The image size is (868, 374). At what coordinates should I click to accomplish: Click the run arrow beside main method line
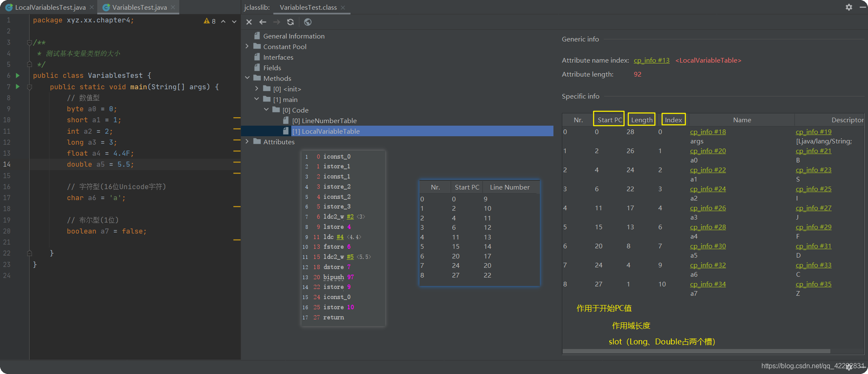18,86
